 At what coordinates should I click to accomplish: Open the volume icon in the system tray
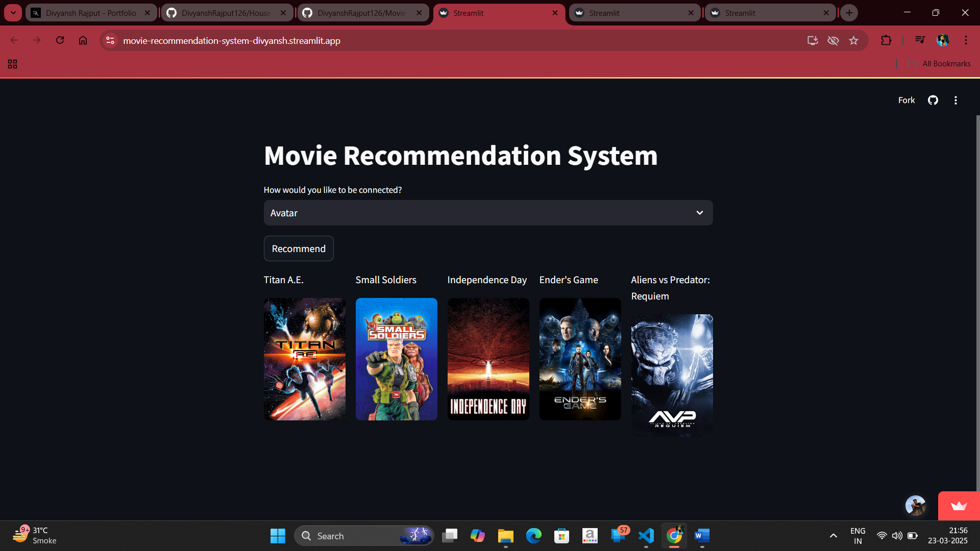897,536
